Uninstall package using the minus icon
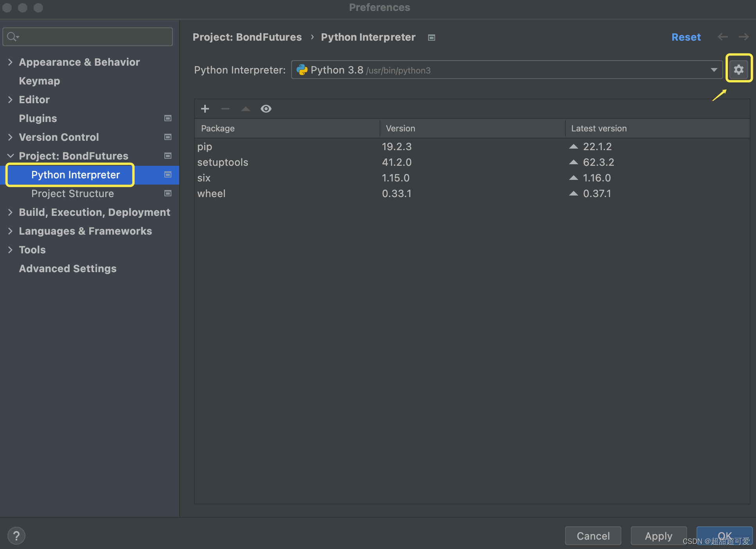This screenshot has width=756, height=549. (225, 109)
